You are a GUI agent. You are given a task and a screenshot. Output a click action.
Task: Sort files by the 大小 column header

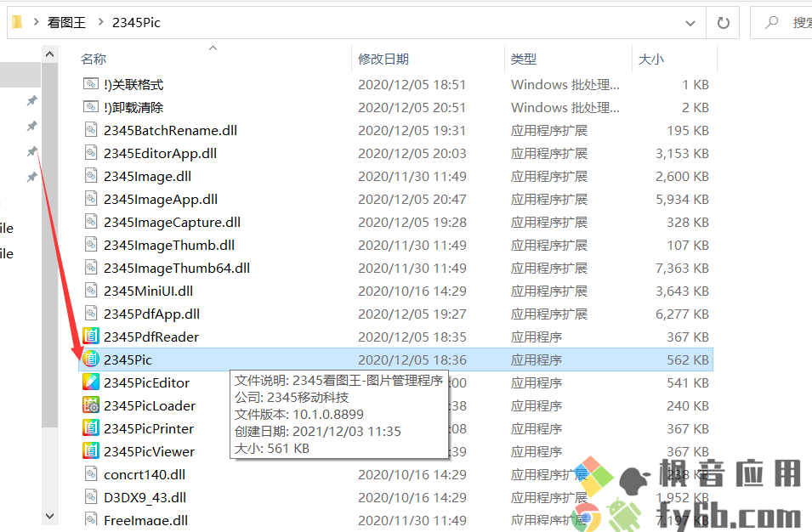[x=651, y=59]
